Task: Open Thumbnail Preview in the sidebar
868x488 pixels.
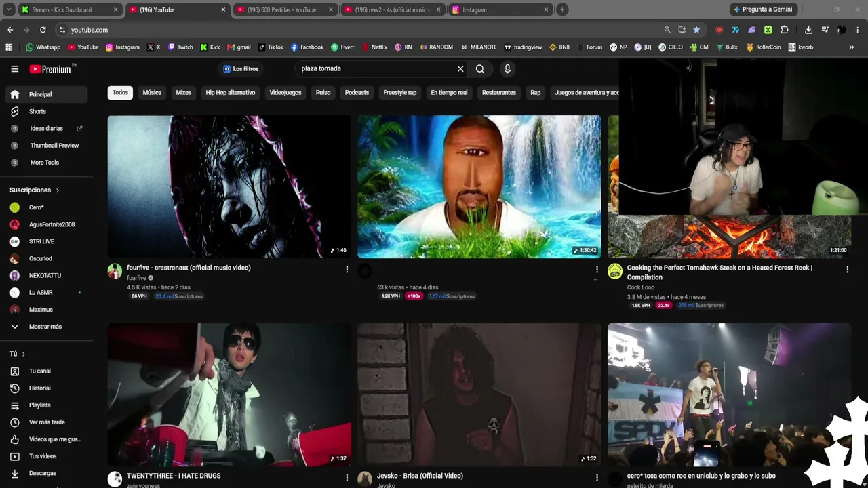Action: pyautogui.click(x=47, y=145)
